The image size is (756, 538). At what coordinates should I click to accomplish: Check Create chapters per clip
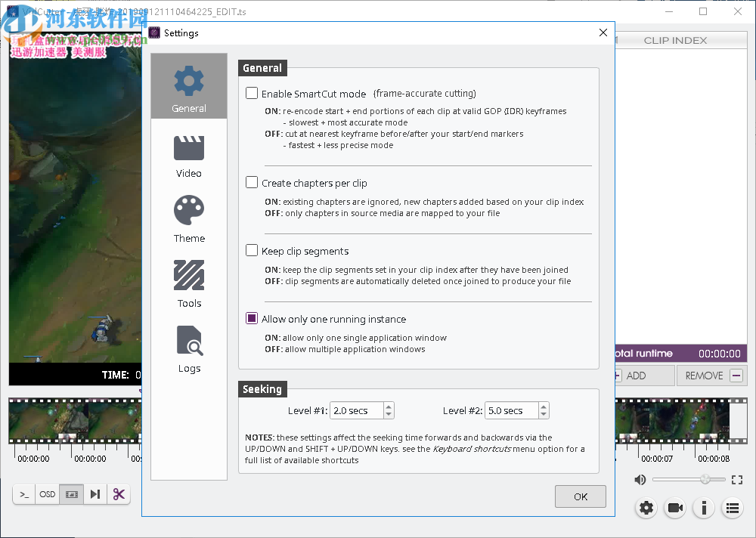tap(252, 182)
